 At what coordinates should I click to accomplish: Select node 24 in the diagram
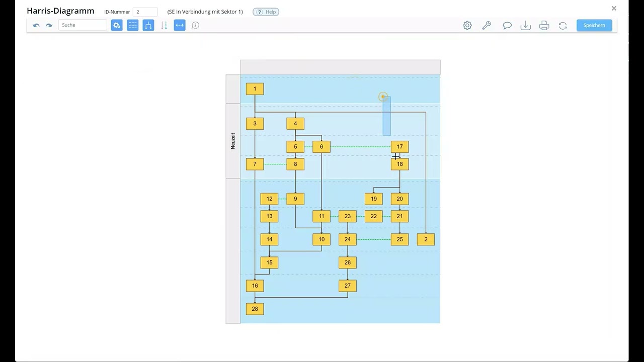[348, 239]
